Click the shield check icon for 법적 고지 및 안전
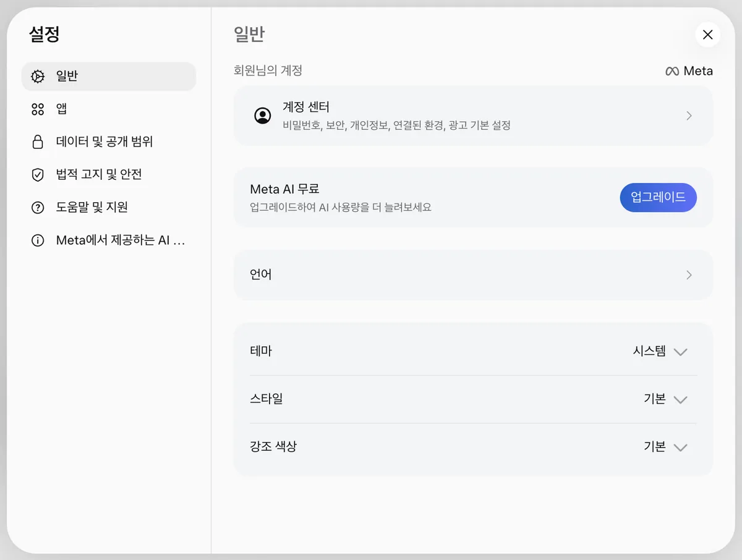The height and width of the screenshot is (560, 742). coord(38,174)
